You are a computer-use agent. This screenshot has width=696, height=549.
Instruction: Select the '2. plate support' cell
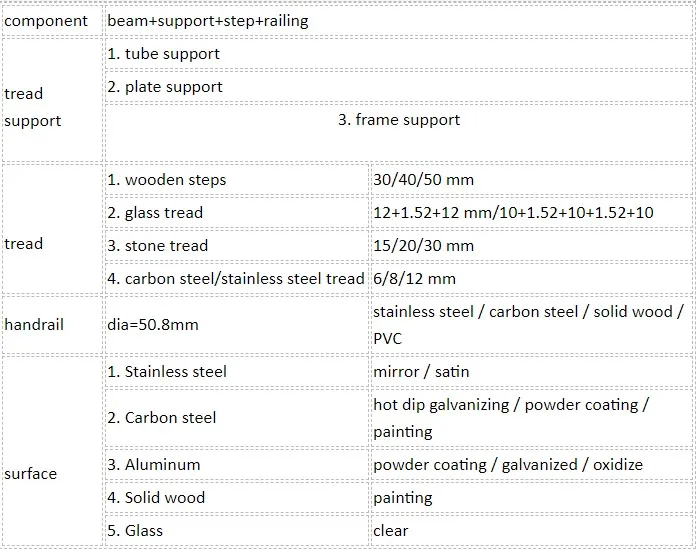click(x=166, y=86)
